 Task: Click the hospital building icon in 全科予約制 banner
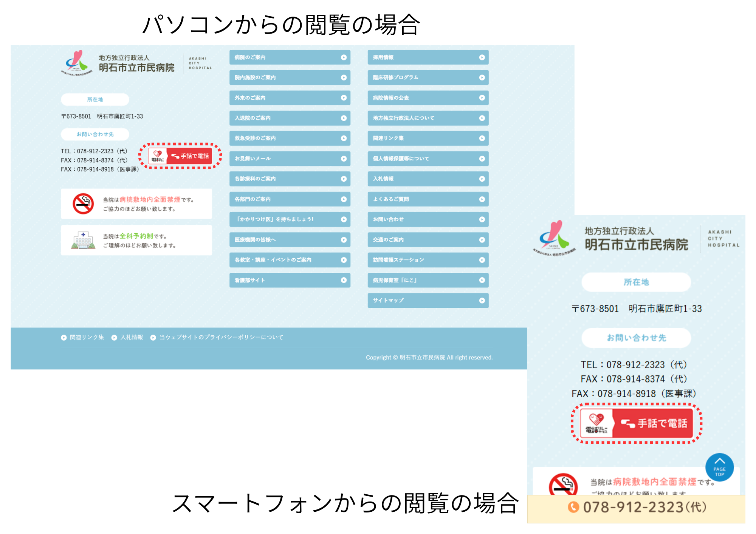pos(83,241)
